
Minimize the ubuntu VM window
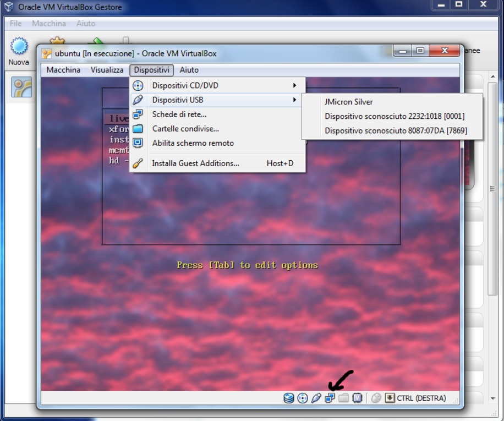pos(402,51)
